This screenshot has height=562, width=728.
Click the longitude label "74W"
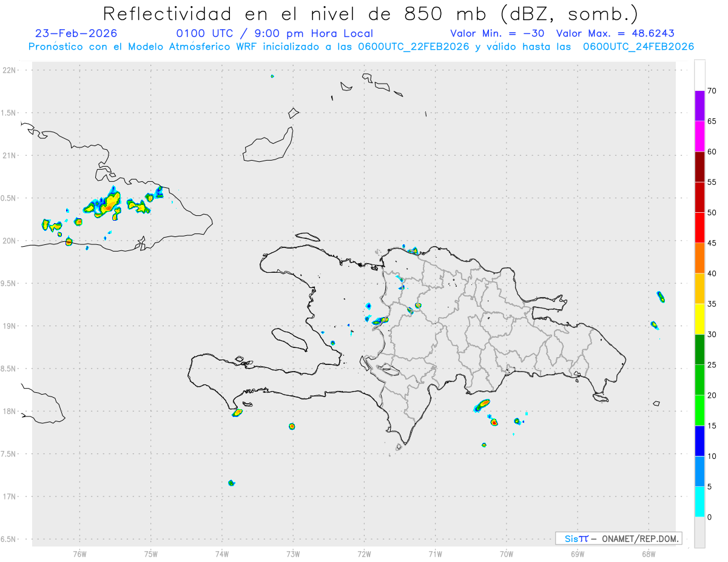tap(222, 554)
